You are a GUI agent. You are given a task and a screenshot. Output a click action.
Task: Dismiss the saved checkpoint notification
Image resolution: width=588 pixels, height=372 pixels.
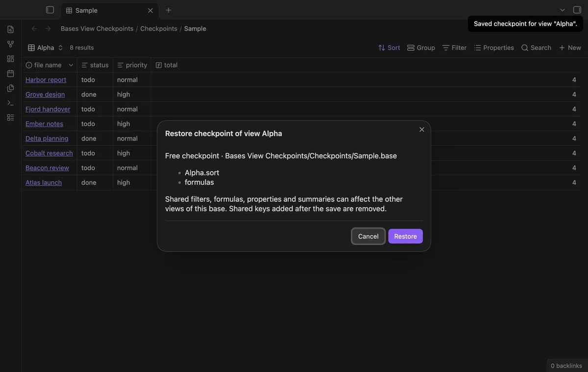525,23
